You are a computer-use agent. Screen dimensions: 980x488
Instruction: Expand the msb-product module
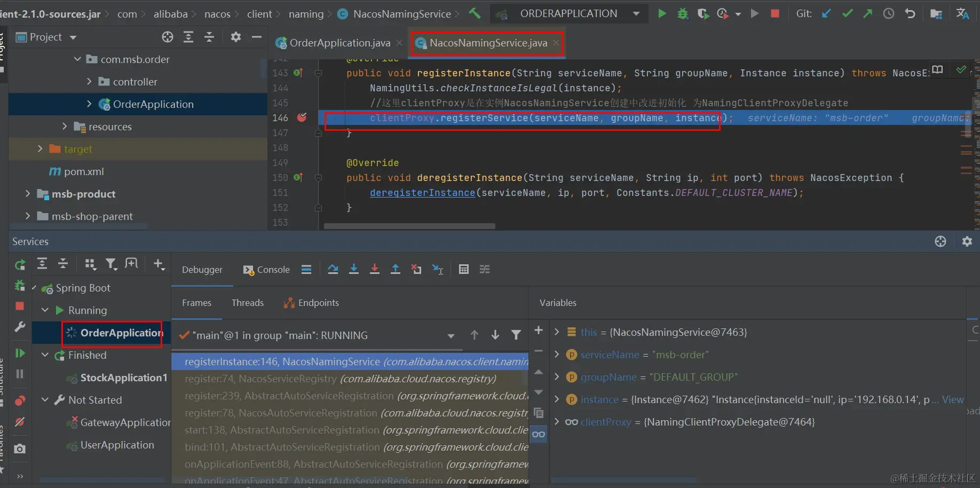28,193
